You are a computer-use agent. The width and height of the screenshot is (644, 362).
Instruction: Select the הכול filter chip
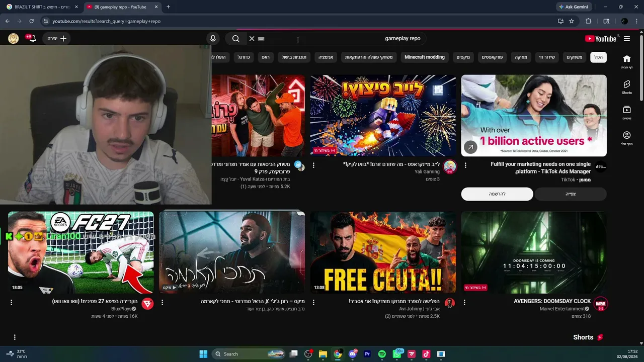pos(598,57)
